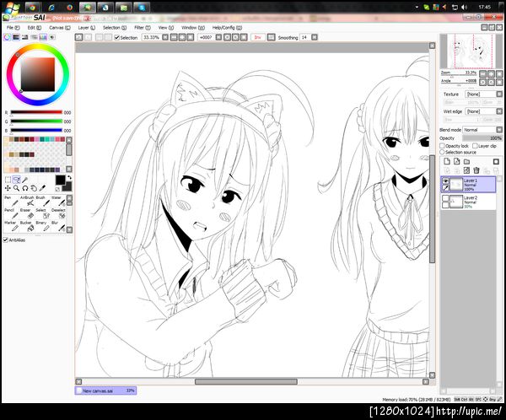Expand the tool tray down arrow
Screen dimensions: 506x420
tap(69, 230)
